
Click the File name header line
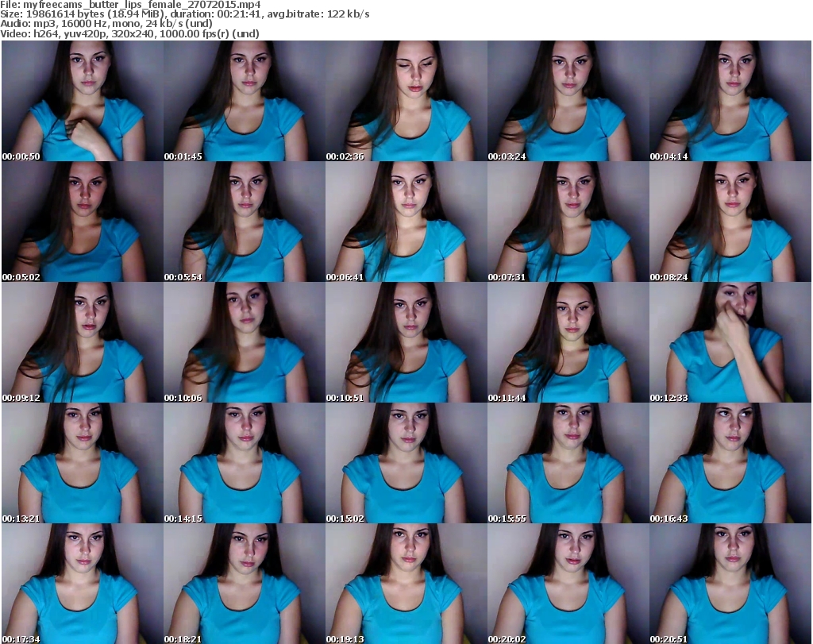(x=130, y=5)
